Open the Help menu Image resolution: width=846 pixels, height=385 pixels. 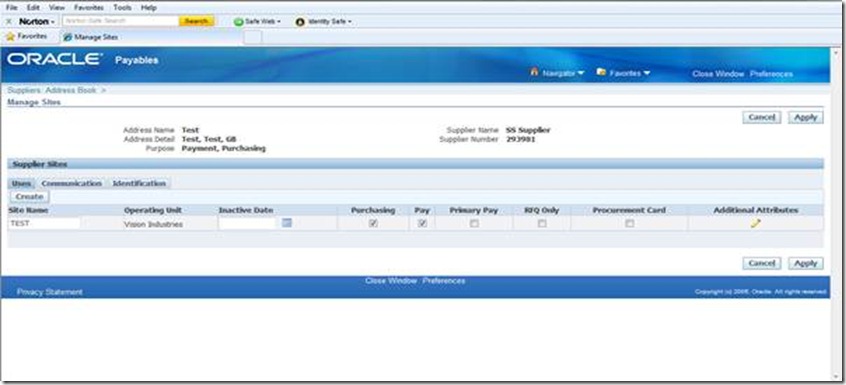(x=148, y=8)
